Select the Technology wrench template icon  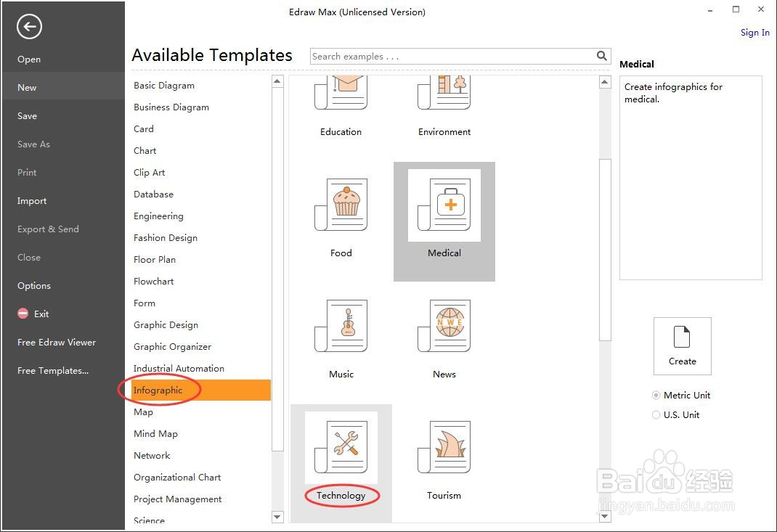[341, 447]
